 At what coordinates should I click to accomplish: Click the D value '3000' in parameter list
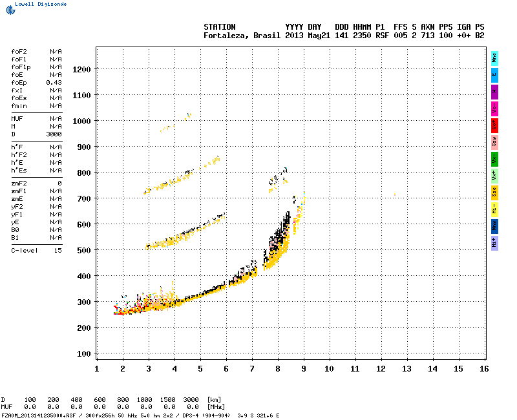coord(54,134)
